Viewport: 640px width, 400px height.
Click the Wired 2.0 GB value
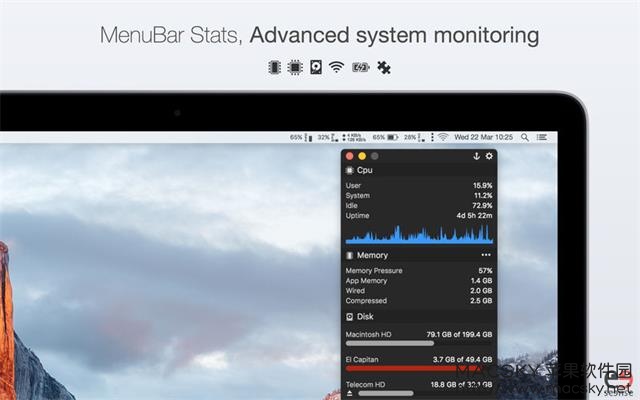[x=481, y=291]
